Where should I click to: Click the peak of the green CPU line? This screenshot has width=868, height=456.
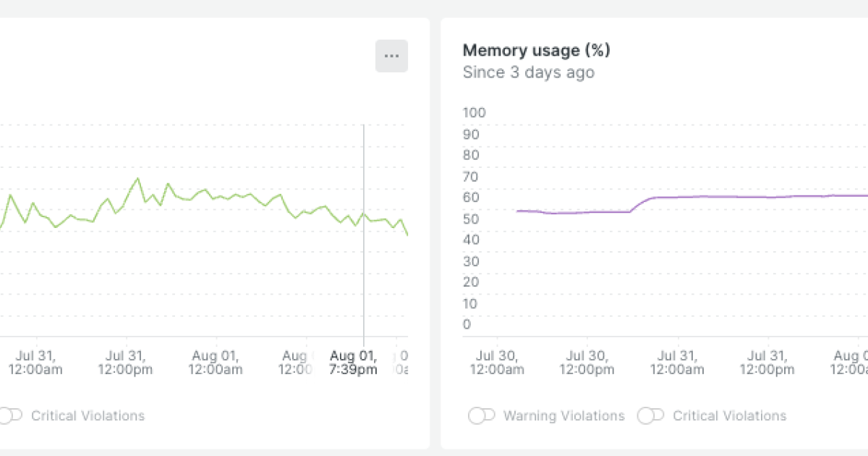click(x=137, y=177)
